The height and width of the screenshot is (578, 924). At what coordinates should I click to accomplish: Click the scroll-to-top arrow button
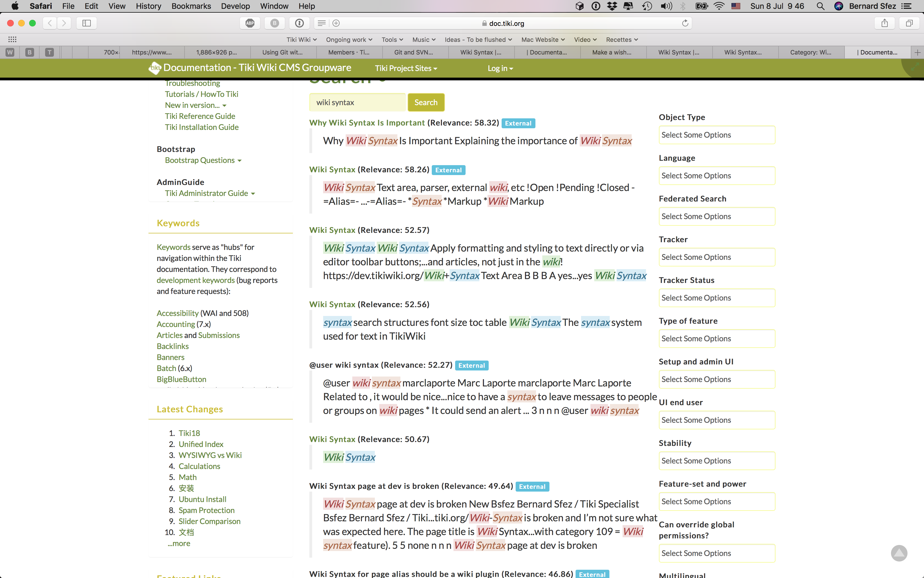(899, 553)
